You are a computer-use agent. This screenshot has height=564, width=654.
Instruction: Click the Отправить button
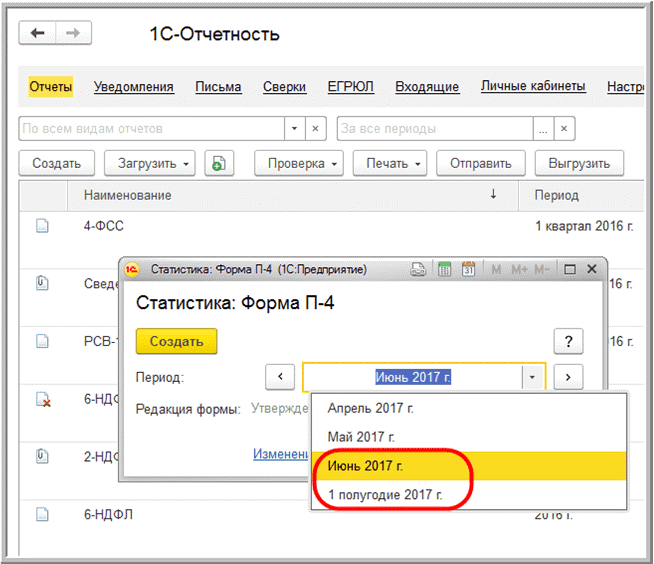pyautogui.click(x=480, y=163)
